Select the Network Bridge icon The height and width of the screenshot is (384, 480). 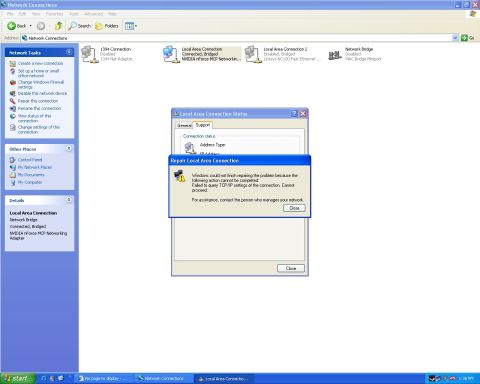tap(335, 55)
